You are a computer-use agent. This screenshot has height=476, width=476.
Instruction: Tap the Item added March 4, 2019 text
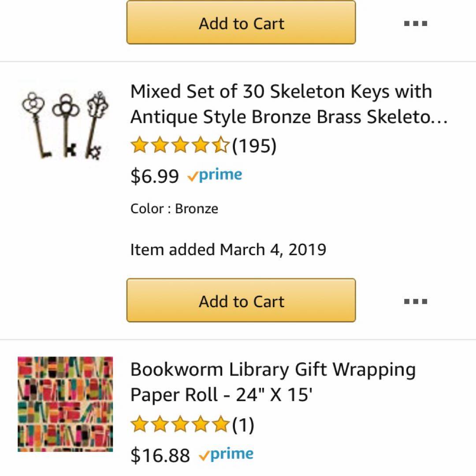[228, 250]
